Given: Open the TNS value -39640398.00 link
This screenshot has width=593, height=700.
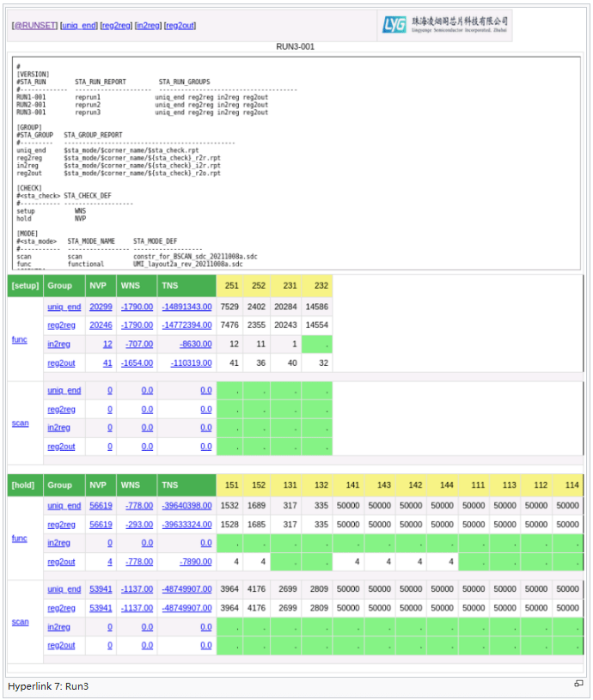Looking at the screenshot, I should click(186, 506).
